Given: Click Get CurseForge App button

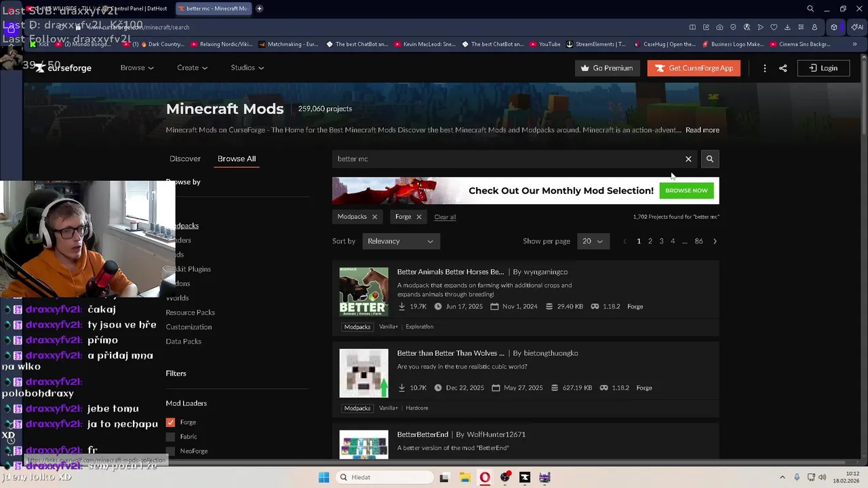Looking at the screenshot, I should (x=694, y=68).
